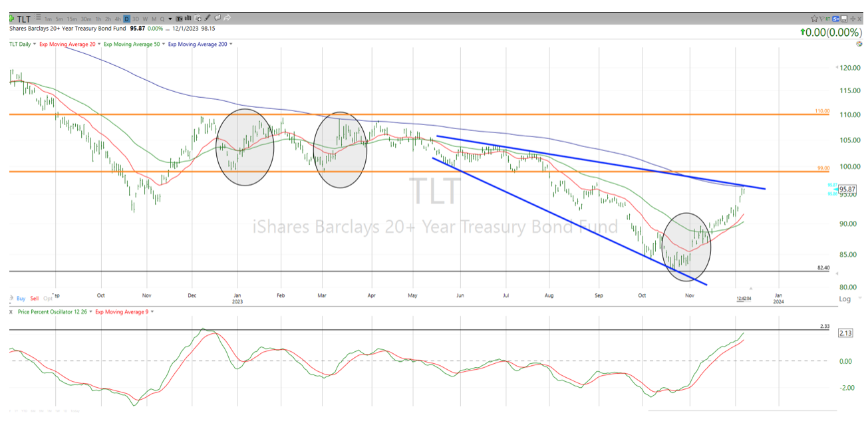Click the move window crosshair icon
This screenshot has height=433, width=868.
pos(853,19)
